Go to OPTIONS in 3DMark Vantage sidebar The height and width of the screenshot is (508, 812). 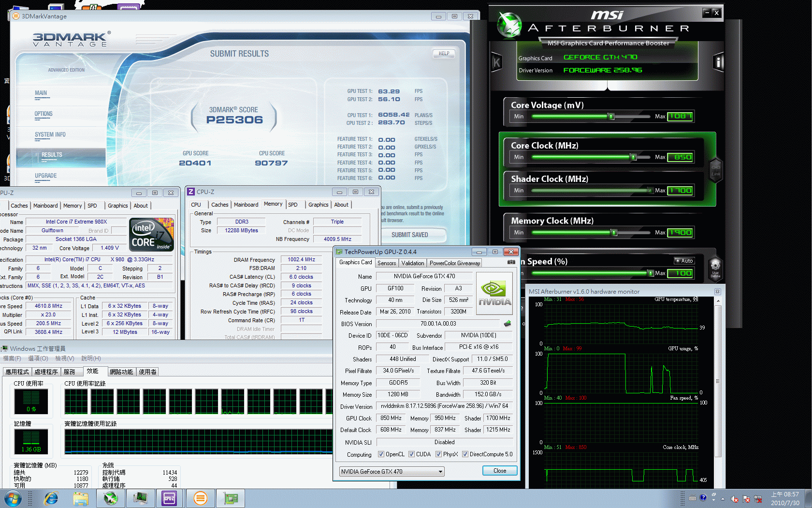[43, 114]
